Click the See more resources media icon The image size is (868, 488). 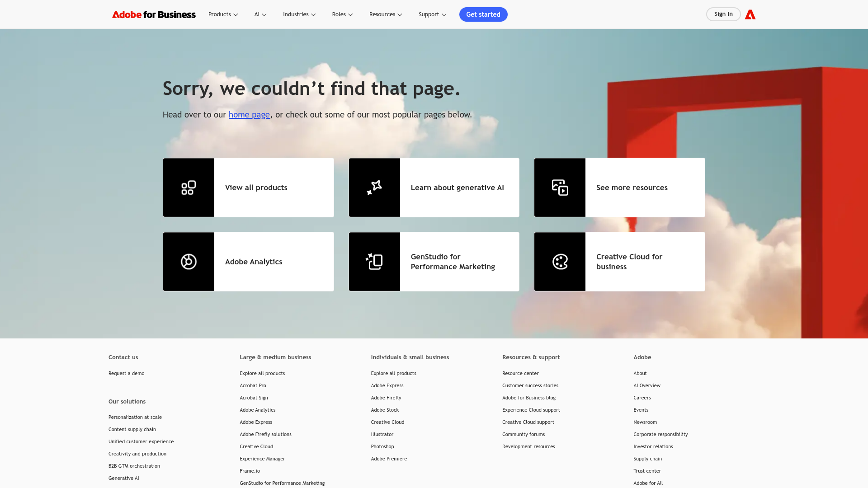560,187
